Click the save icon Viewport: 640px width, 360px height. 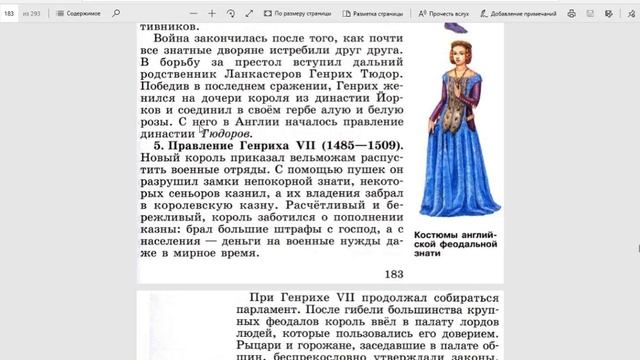point(590,13)
